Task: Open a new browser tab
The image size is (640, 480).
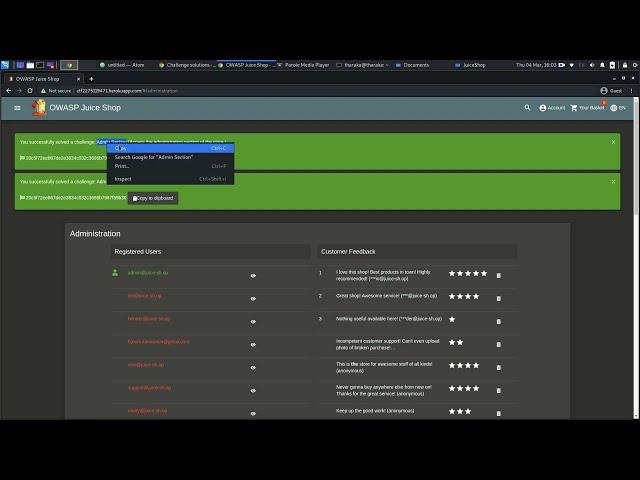Action: [91, 79]
